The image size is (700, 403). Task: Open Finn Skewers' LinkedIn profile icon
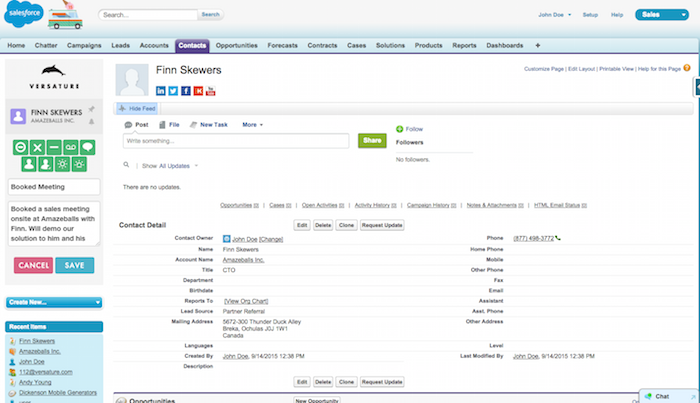[161, 91]
